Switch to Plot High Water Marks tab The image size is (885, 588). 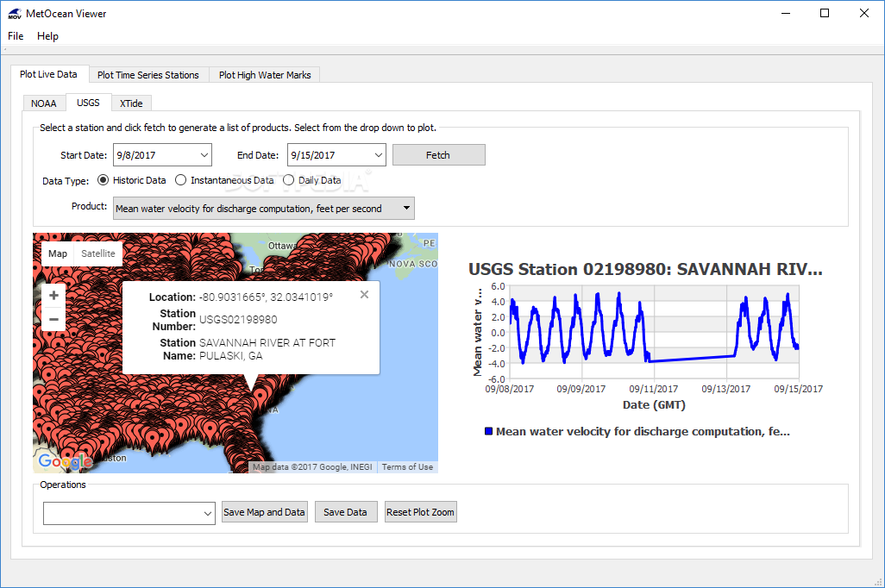(x=265, y=75)
